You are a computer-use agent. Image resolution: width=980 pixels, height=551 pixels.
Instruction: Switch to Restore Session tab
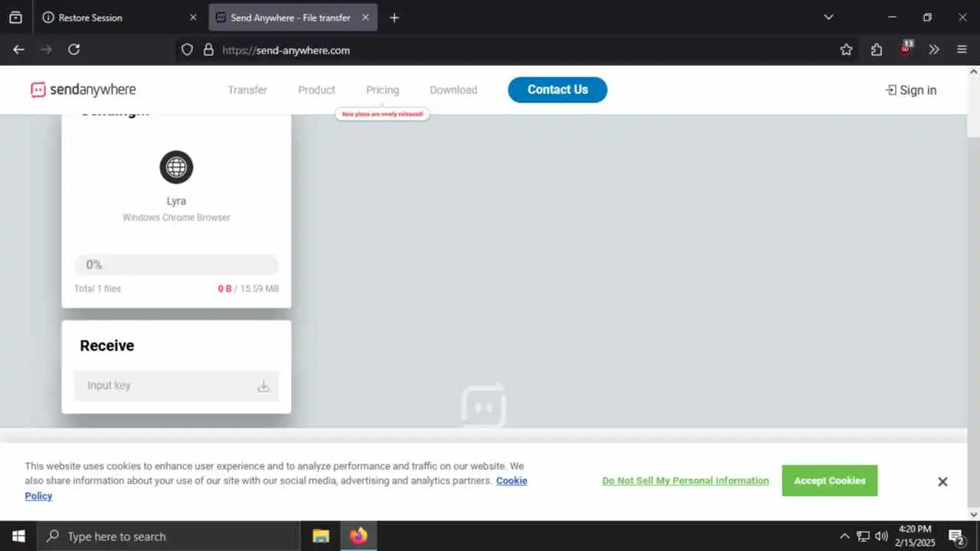[x=115, y=17]
